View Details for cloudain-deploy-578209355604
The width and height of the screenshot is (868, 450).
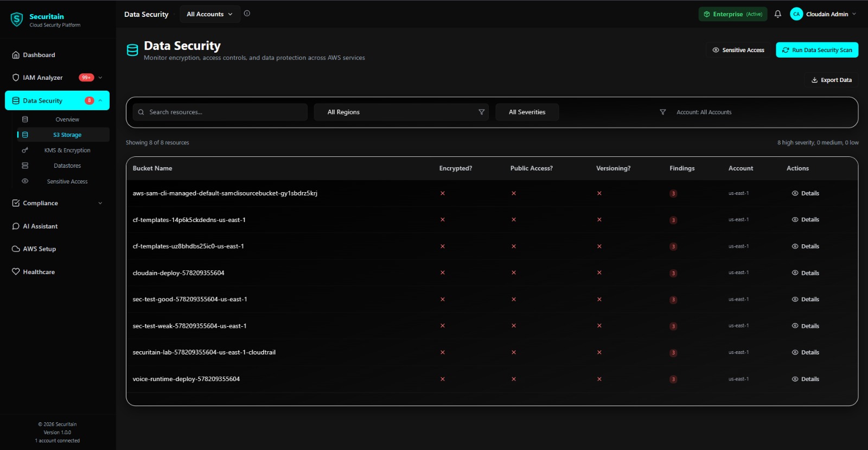coord(806,273)
